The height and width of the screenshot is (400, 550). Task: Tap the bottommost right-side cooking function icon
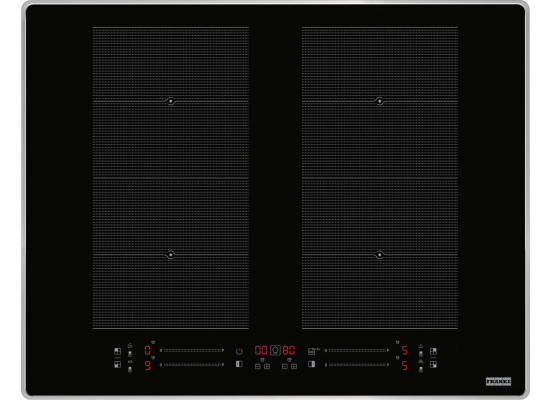click(421, 369)
